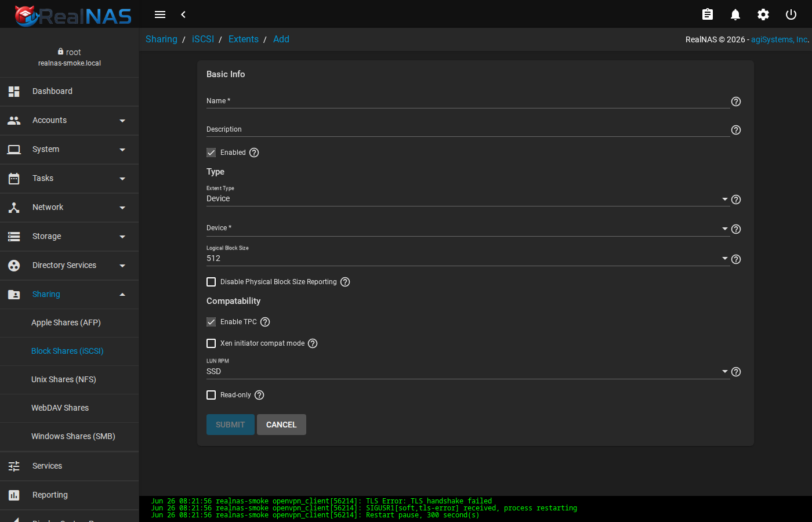Click the Name input field
812x522 pixels.
point(467,101)
